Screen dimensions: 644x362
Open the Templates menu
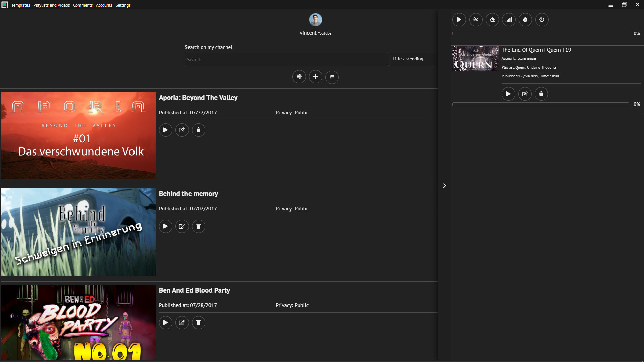tap(20, 5)
